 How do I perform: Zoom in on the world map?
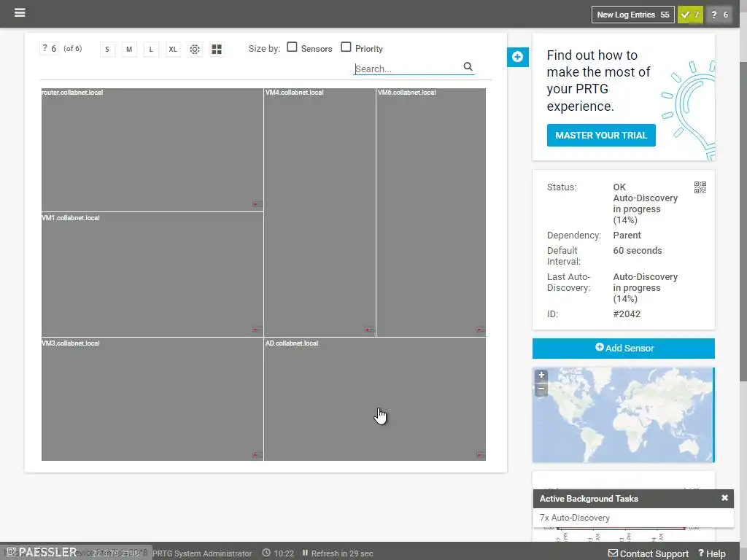click(x=541, y=376)
